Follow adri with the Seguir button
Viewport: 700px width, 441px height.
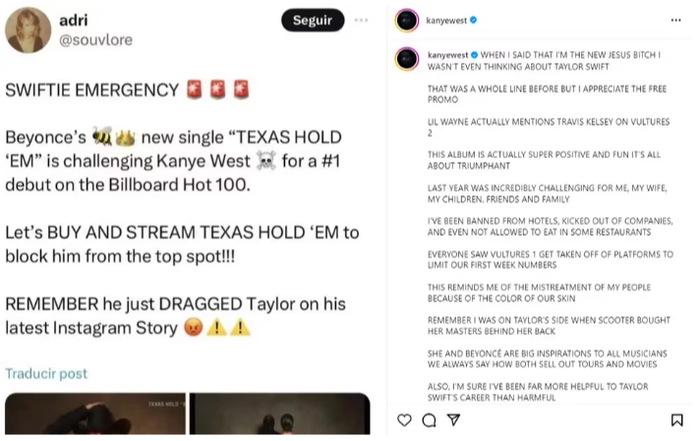(312, 20)
